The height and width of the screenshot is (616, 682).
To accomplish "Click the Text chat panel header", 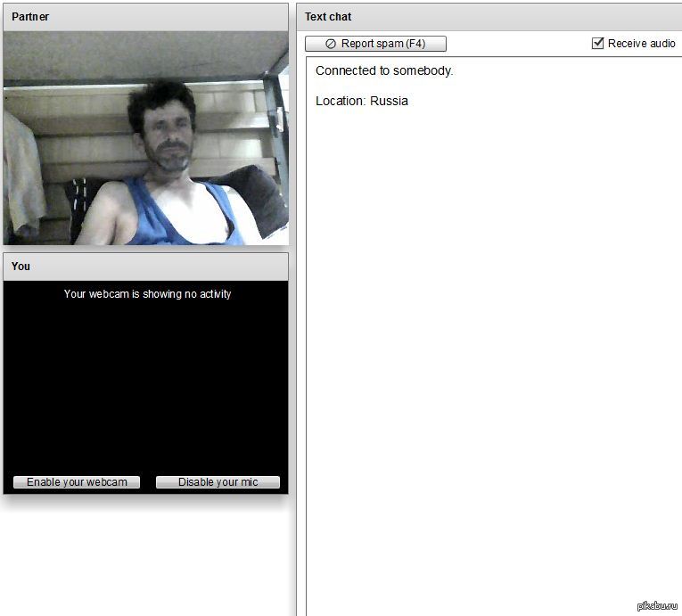I will click(x=489, y=17).
